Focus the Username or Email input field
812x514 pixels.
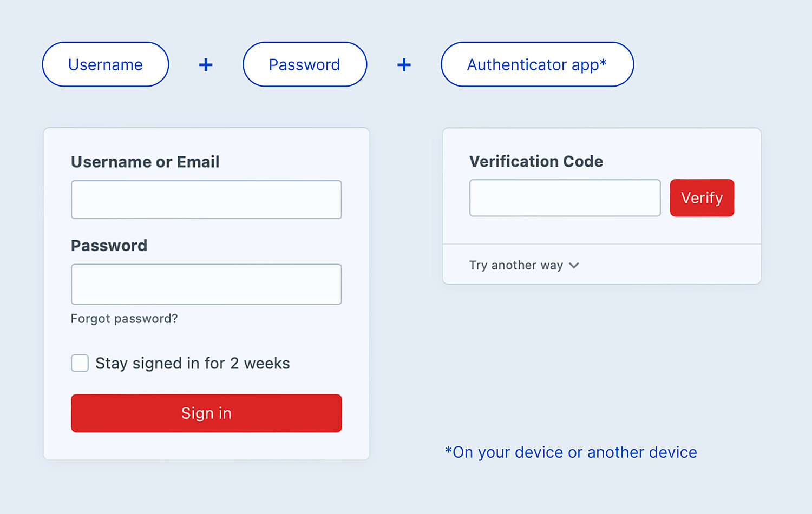click(x=206, y=200)
